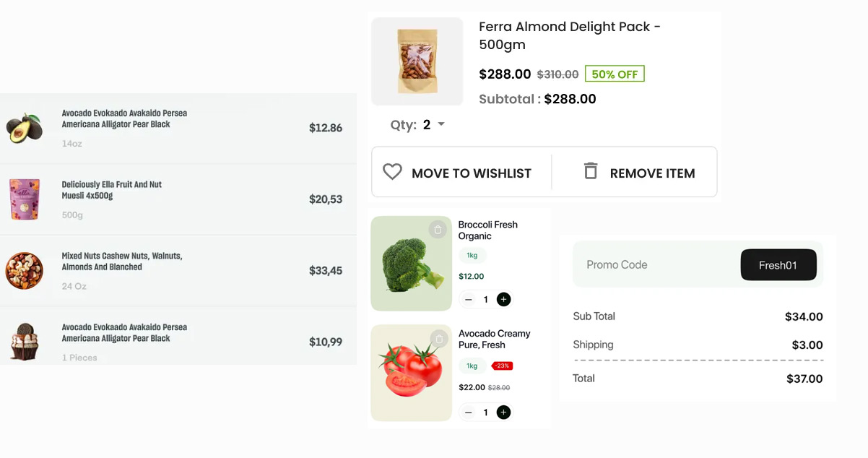Increase Avocado Creamy quantity with plus

(504, 412)
